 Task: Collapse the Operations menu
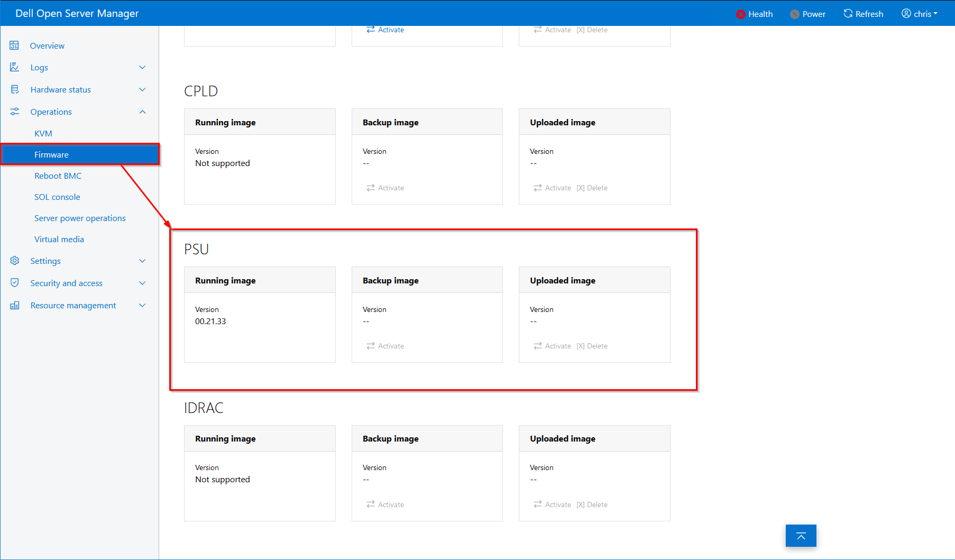[x=142, y=112]
